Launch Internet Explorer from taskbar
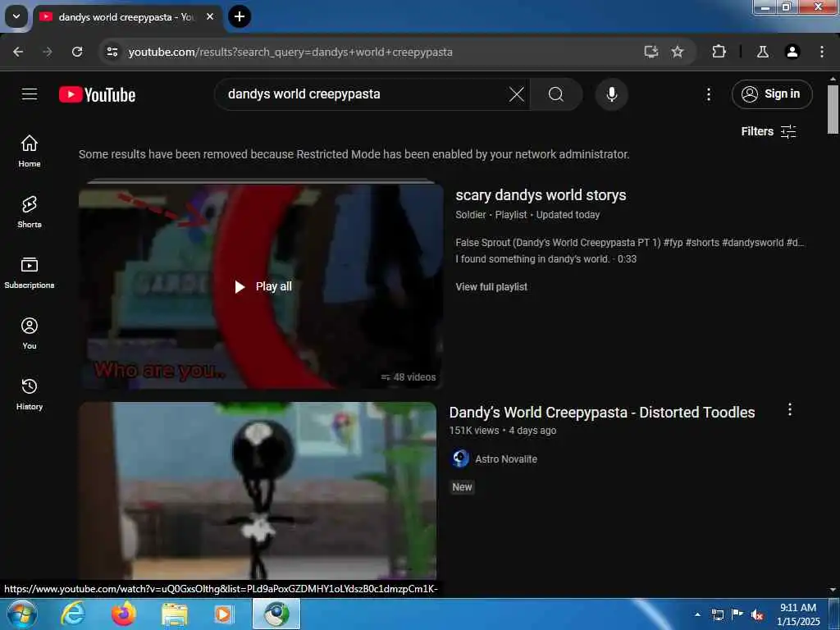This screenshot has width=840, height=630. (x=72, y=614)
